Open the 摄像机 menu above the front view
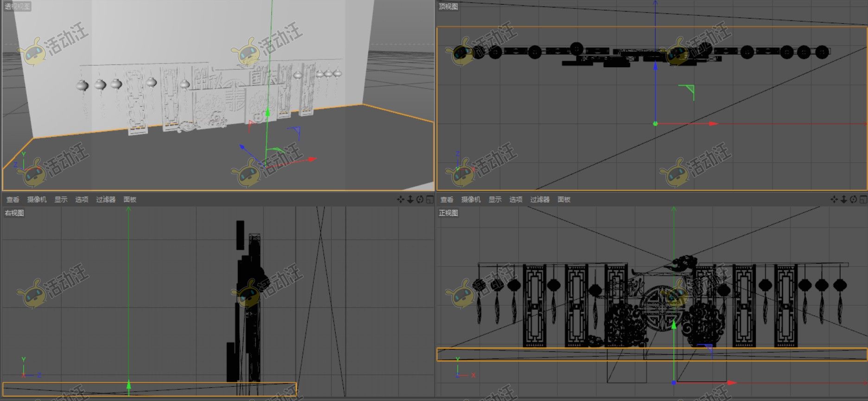 point(471,199)
